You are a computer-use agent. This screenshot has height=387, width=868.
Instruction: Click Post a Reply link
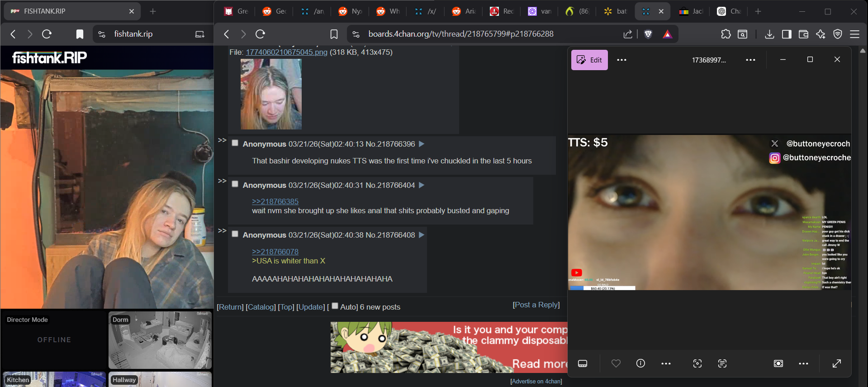(536, 305)
